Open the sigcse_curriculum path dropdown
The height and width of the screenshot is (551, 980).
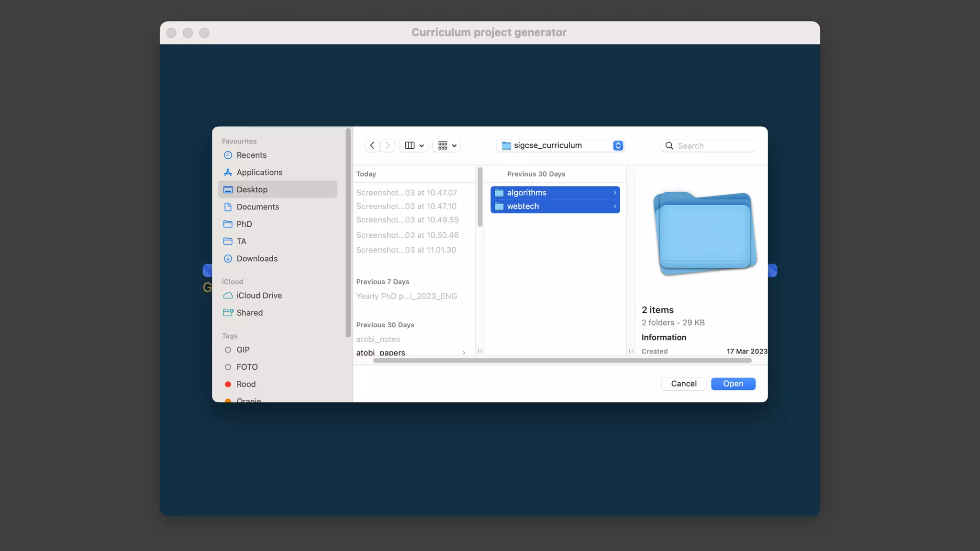tap(560, 145)
